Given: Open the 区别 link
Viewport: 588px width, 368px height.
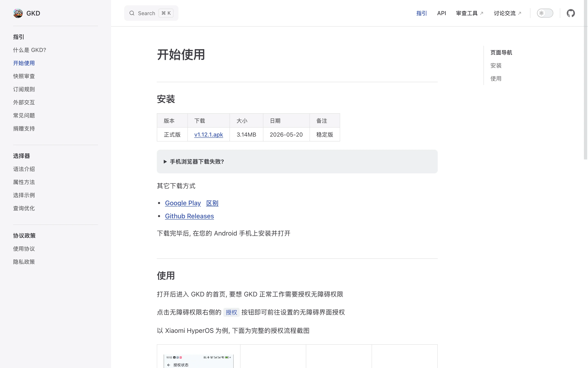Looking at the screenshot, I should (212, 203).
